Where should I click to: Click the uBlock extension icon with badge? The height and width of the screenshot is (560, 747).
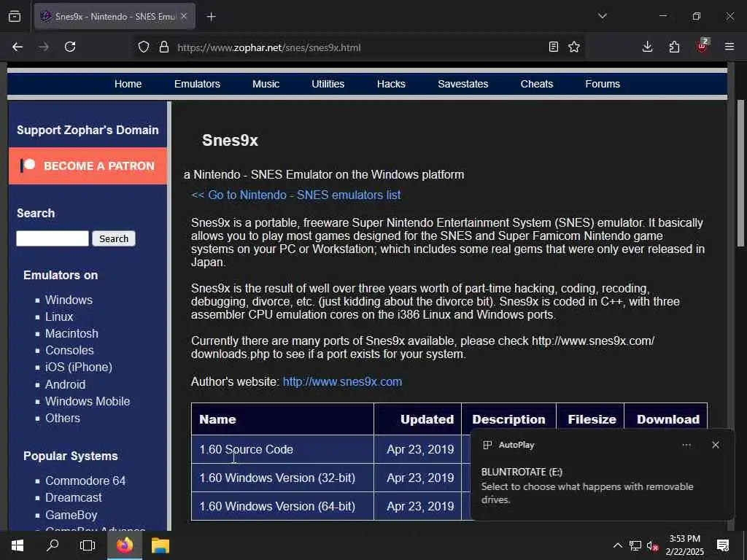click(702, 46)
